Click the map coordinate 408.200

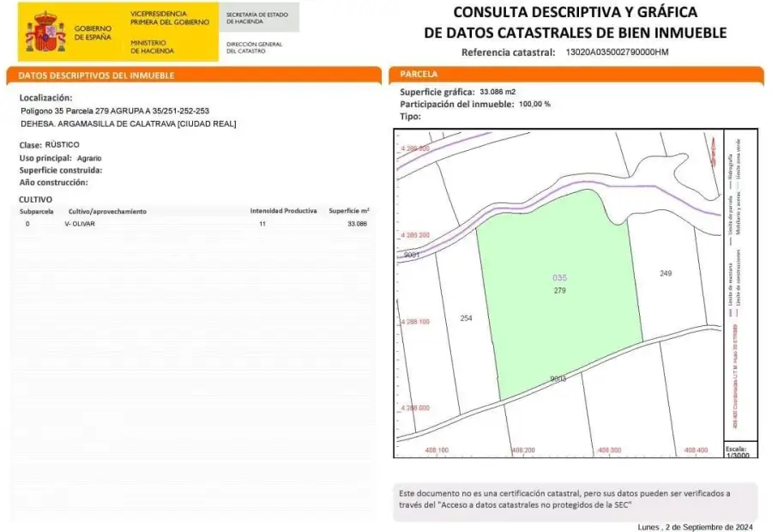[x=523, y=450]
